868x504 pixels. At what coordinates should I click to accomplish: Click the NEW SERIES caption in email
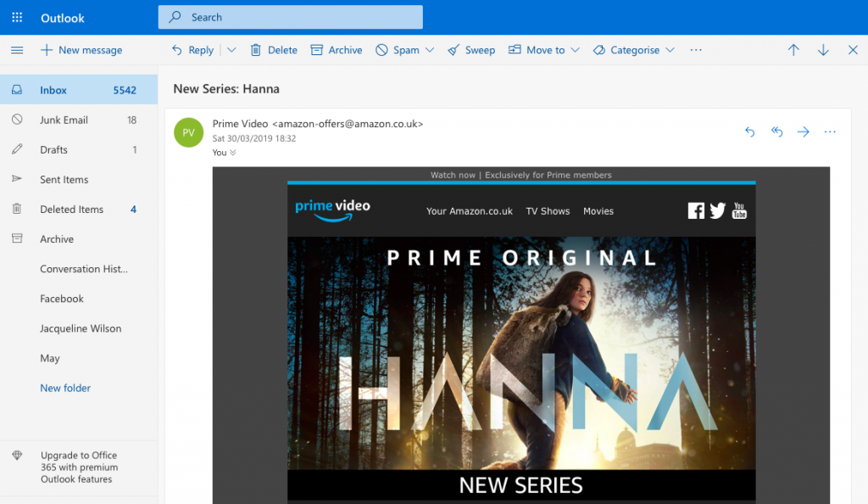coord(521,485)
